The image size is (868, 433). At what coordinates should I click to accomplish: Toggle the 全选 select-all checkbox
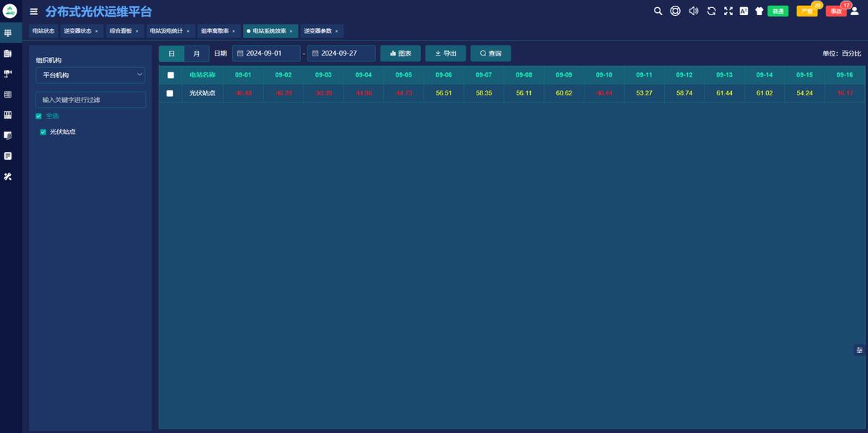pos(39,116)
